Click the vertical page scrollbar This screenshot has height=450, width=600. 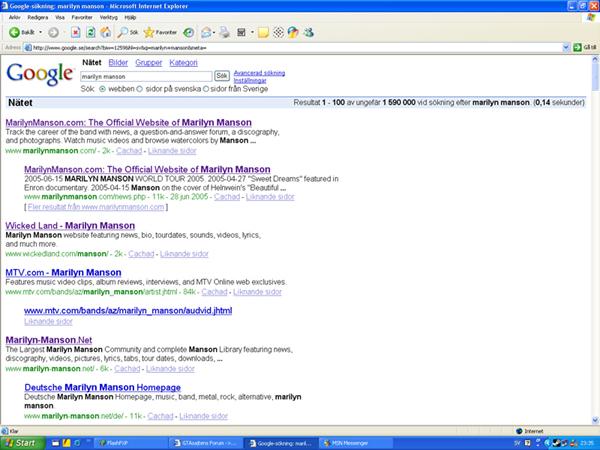594,250
